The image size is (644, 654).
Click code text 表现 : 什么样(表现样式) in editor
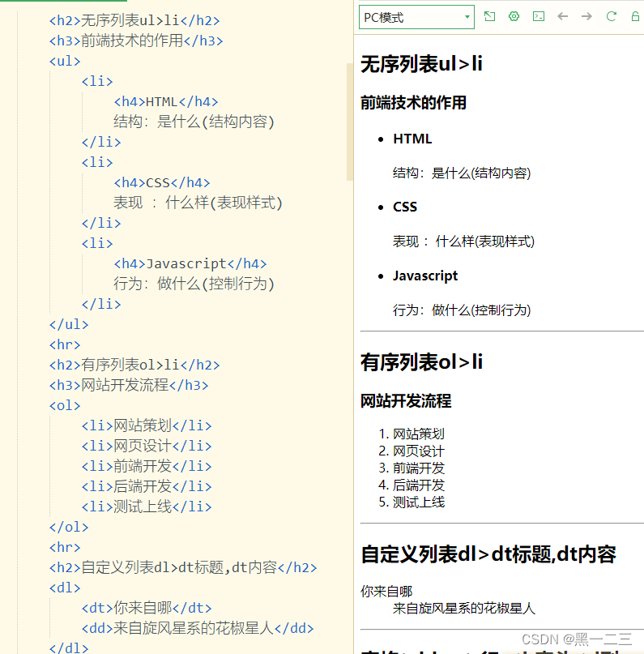pos(198,203)
